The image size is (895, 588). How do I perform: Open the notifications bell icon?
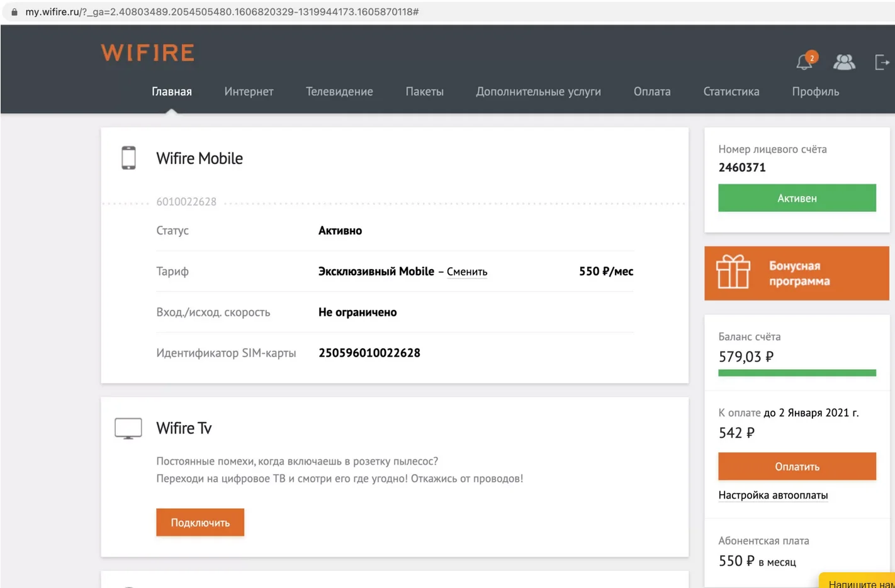tap(805, 62)
